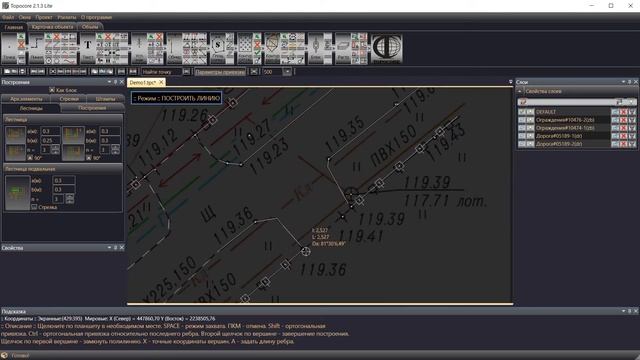640x360 pixels.
Task: Open document tabs list dropdown arrow
Action: [x=511, y=82]
